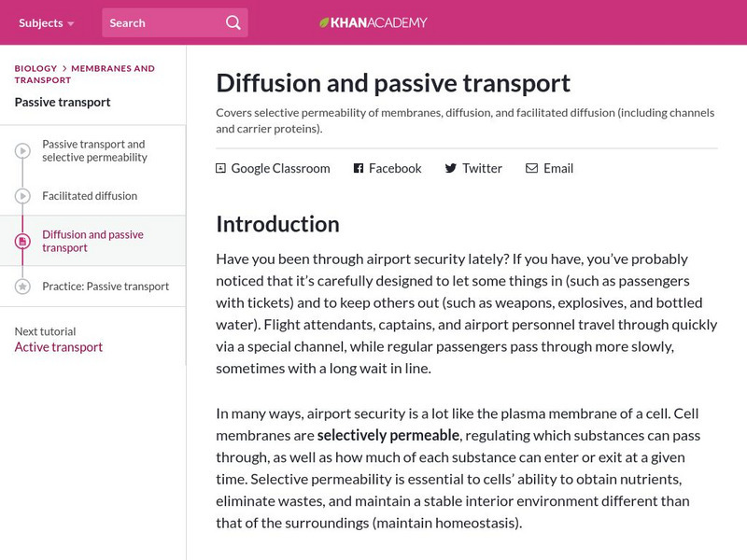Screen dimensions: 747x560
Task: Share the article via Google Classroom icon
Action: pos(220,168)
